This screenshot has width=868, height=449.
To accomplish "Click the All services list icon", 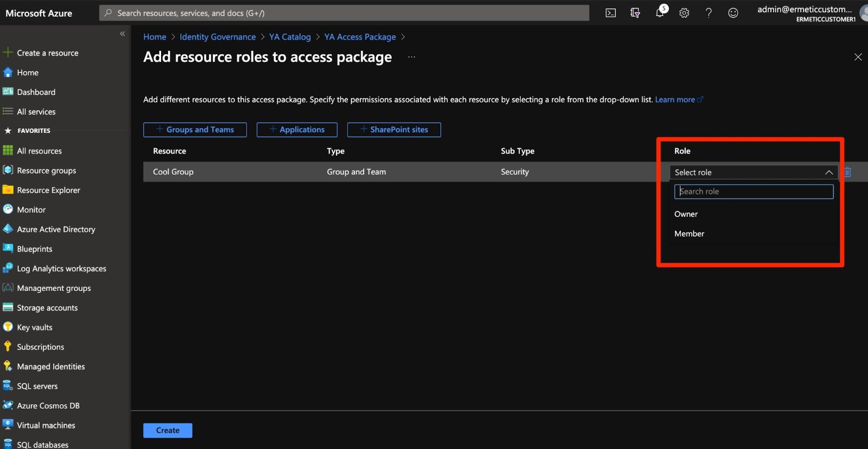I will [x=8, y=111].
